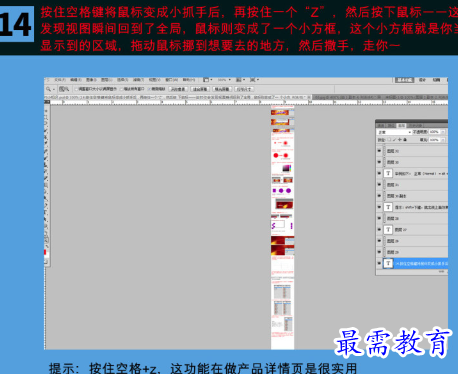Select the Dodge tool
The image size is (458, 374).
coord(46,198)
